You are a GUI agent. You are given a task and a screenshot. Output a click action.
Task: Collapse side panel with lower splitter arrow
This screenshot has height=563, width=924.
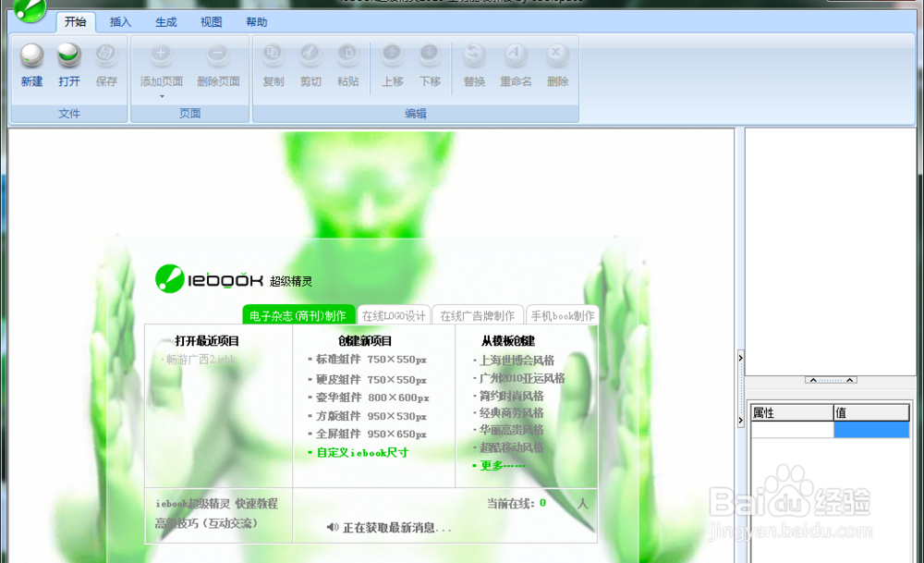point(741,420)
